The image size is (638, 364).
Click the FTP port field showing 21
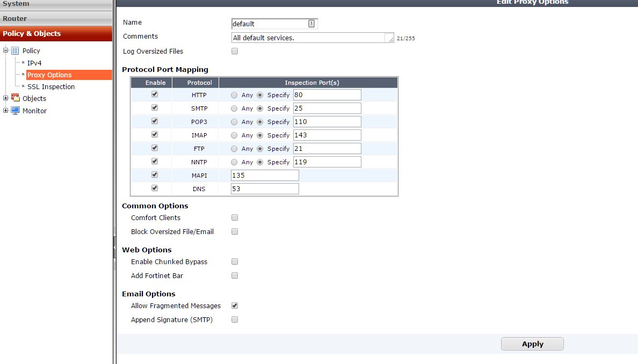pos(327,149)
